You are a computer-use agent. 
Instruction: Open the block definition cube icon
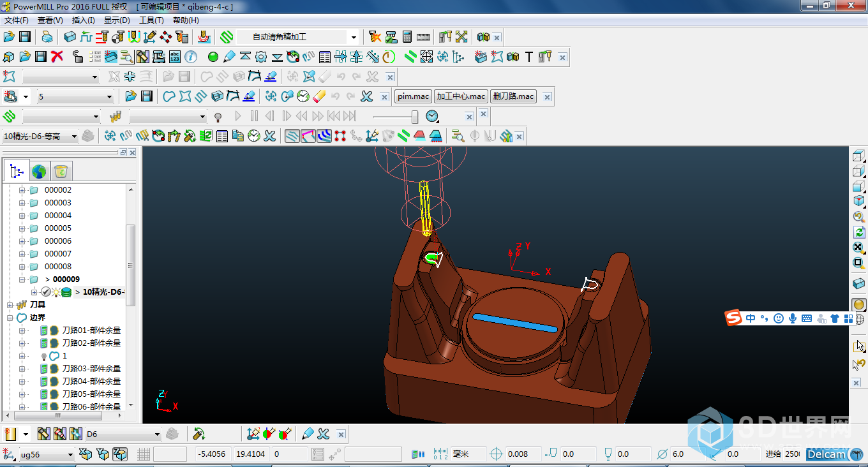[70, 37]
